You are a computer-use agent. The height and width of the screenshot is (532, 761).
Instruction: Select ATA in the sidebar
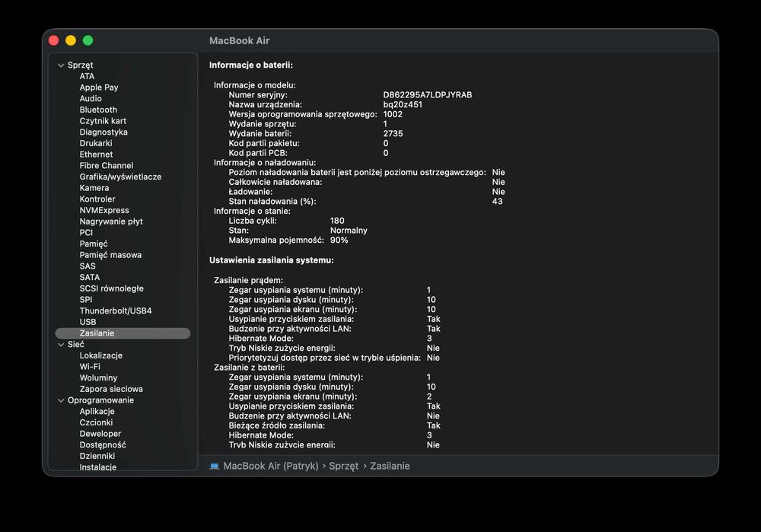pos(87,76)
